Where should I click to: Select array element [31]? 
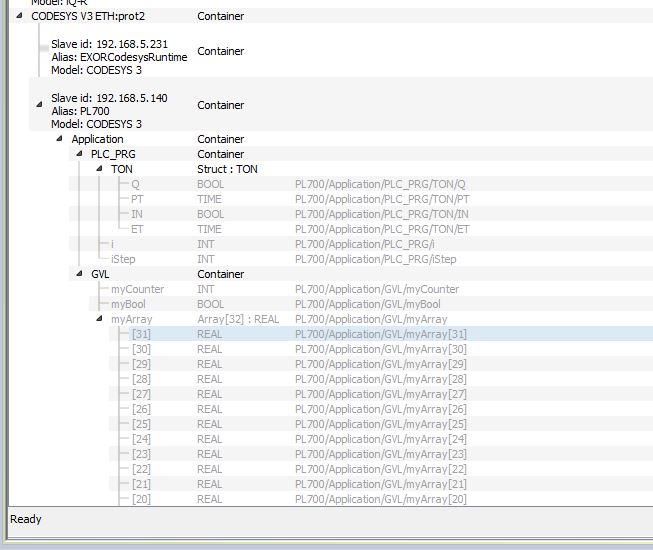click(x=141, y=334)
